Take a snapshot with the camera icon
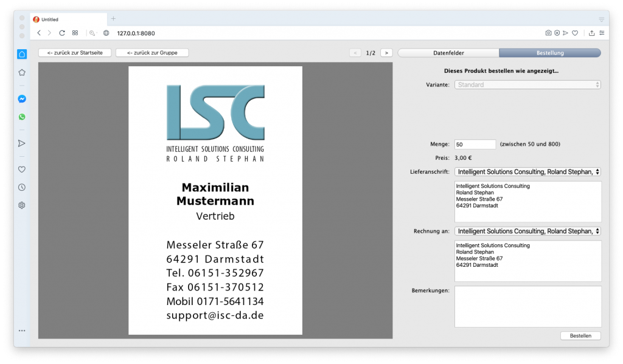Screen dimensions: 623x364 tap(548, 33)
